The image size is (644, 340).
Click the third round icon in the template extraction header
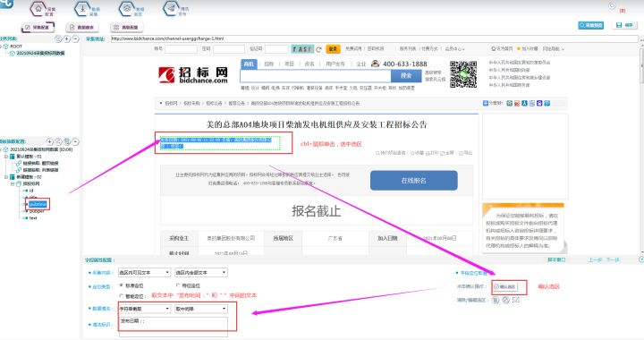click(x=67, y=141)
